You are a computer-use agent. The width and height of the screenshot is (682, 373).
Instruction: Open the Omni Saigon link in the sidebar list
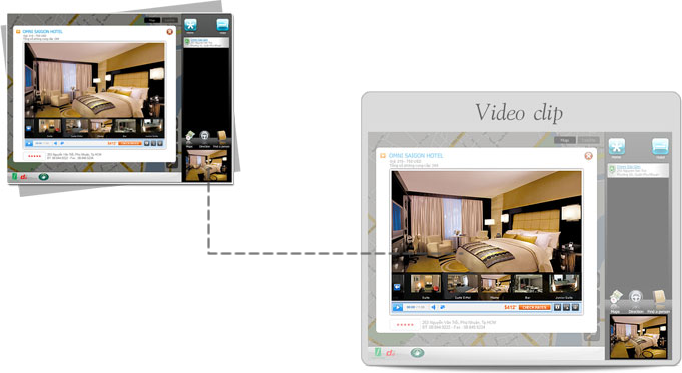click(x=629, y=167)
